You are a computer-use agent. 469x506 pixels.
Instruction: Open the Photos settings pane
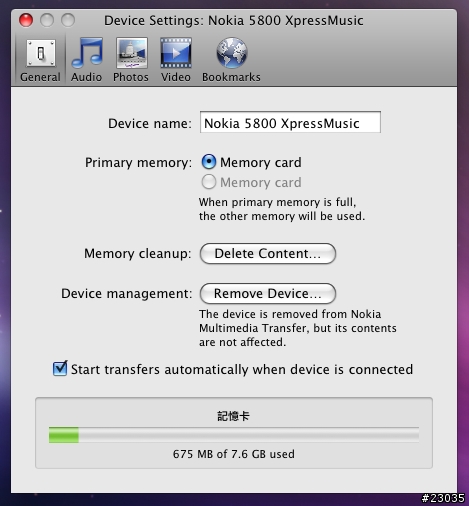pos(131,60)
